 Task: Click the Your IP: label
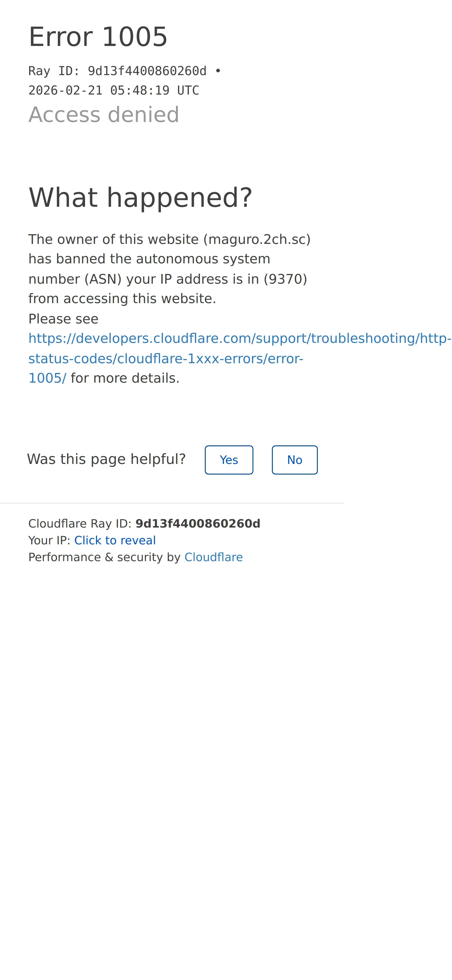[49, 540]
